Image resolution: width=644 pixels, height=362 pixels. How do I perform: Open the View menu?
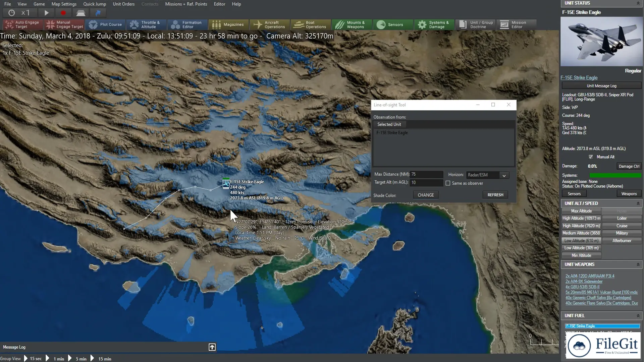pyautogui.click(x=22, y=4)
